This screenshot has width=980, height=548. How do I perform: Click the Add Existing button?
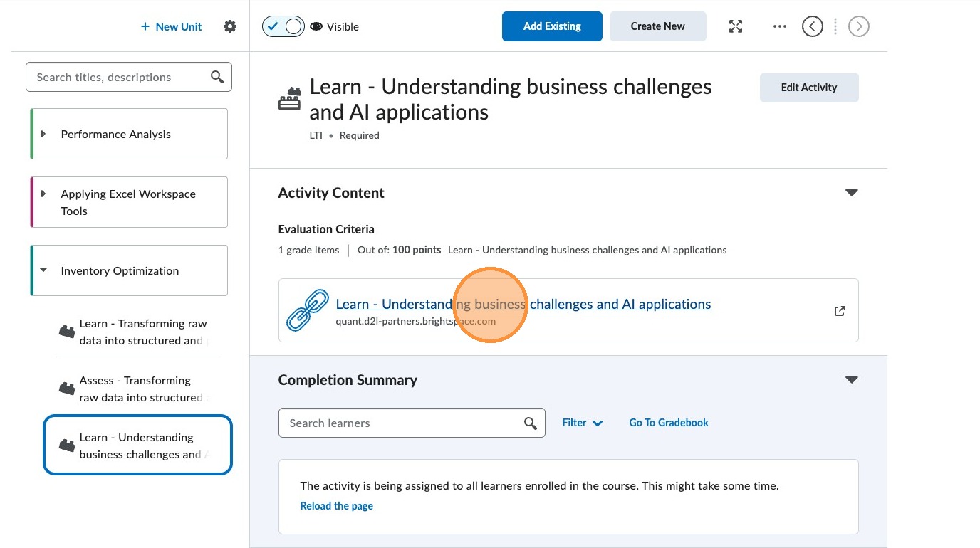coord(552,26)
